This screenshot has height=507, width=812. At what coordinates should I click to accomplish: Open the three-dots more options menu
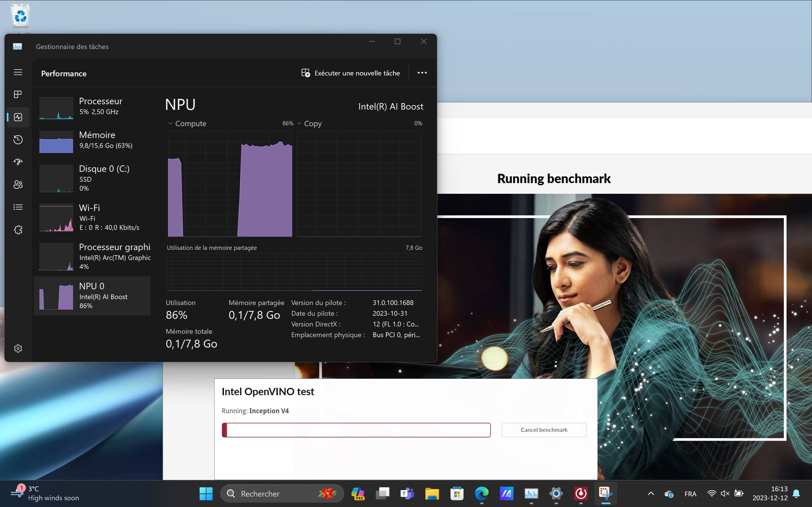pos(422,73)
